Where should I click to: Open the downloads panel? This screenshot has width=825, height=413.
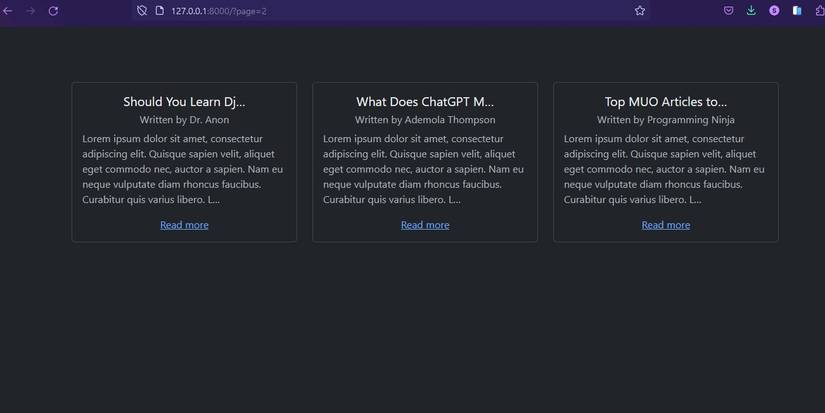point(751,11)
